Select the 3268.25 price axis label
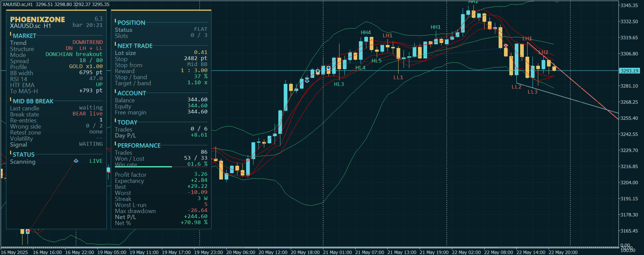This screenshot has width=644, height=255. 629,102
